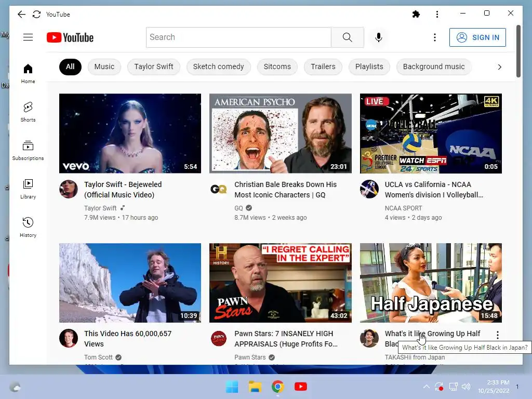
Task: Select the Music filter chip
Action: pos(104,67)
